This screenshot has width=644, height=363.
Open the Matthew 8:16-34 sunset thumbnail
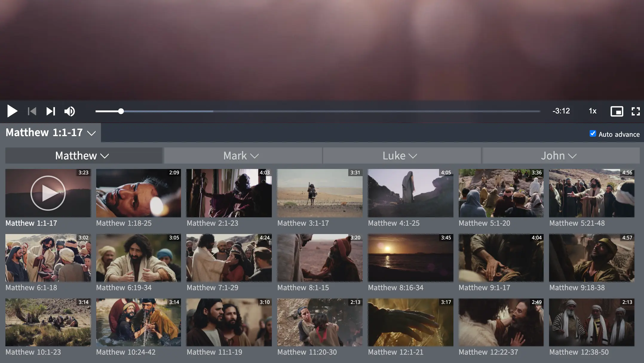410,258
